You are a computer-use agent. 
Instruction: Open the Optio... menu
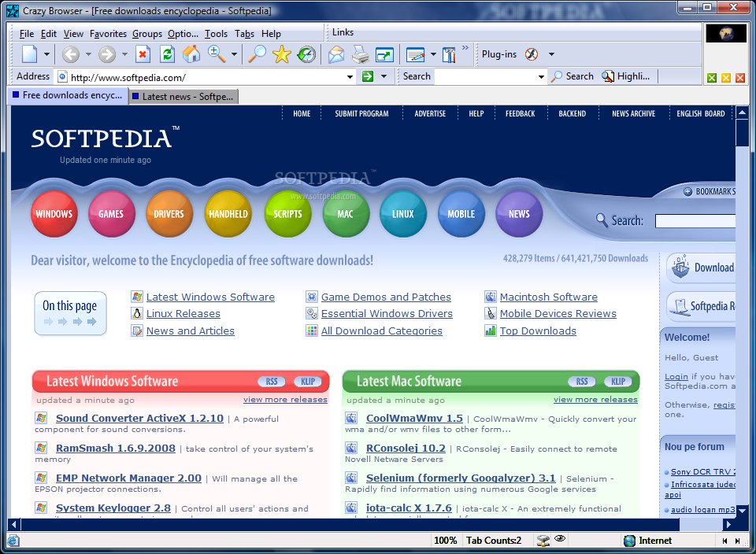(x=183, y=34)
